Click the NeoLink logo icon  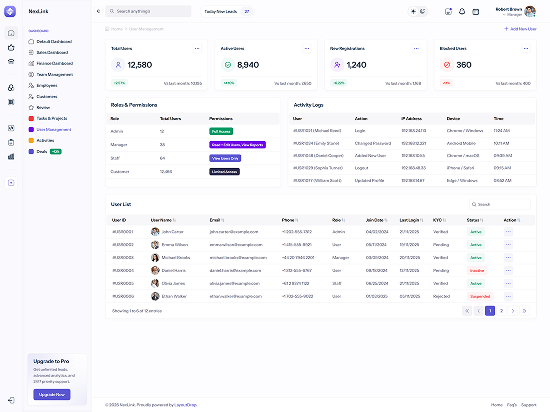tap(10, 11)
